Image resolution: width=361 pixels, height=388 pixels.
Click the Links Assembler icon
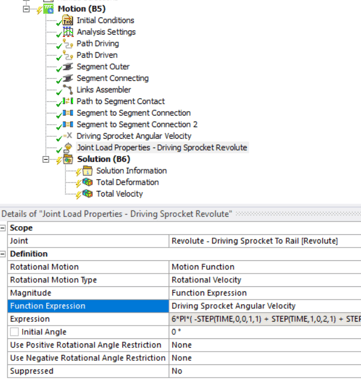68,90
